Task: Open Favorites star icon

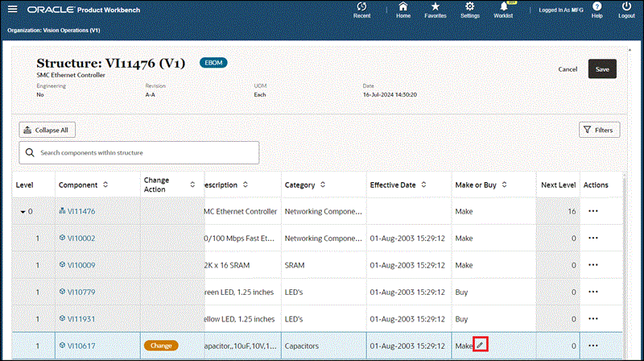Action: [436, 6]
